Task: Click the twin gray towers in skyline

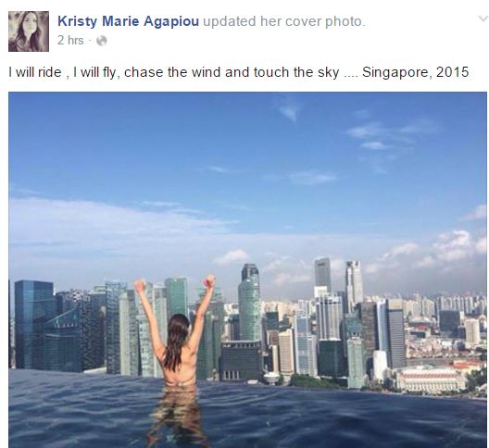Action: (338, 282)
